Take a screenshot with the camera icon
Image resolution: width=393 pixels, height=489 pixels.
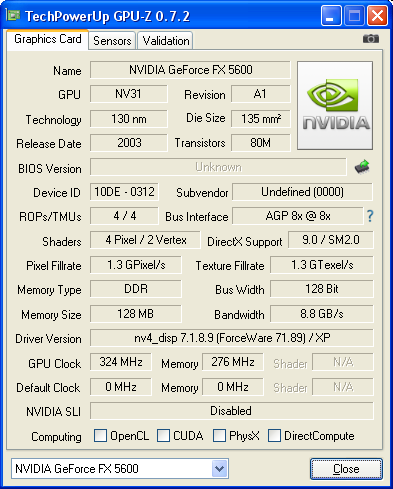tap(371, 39)
